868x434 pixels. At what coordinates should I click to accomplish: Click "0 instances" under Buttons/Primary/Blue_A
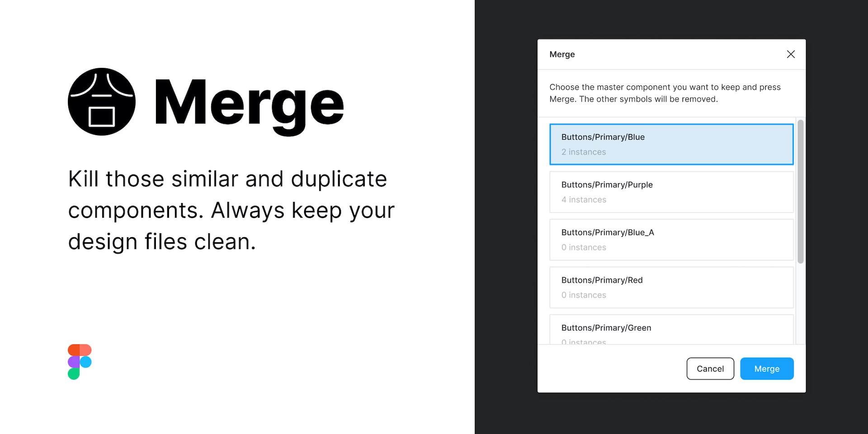(584, 247)
